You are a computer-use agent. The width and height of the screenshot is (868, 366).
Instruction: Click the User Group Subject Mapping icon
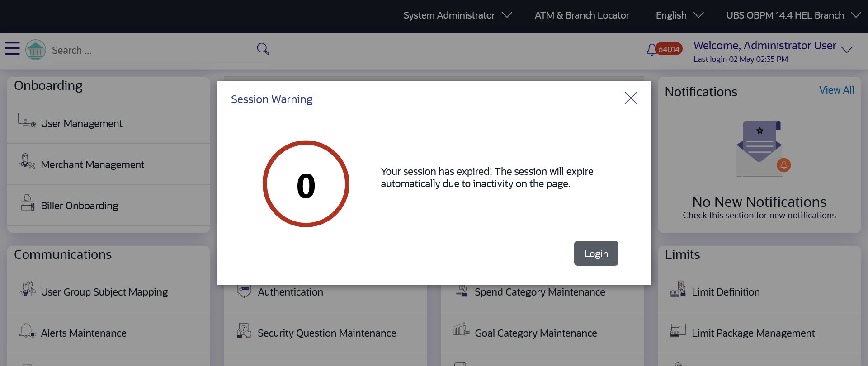(27, 289)
